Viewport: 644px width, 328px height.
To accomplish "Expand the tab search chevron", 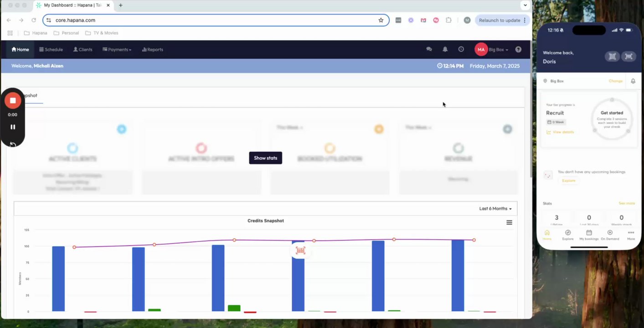I will [x=525, y=5].
